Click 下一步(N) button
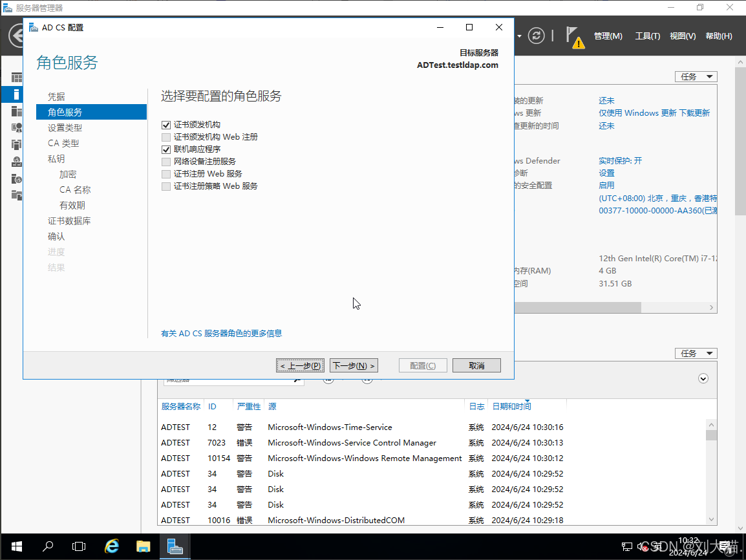The width and height of the screenshot is (746, 560). (354, 365)
